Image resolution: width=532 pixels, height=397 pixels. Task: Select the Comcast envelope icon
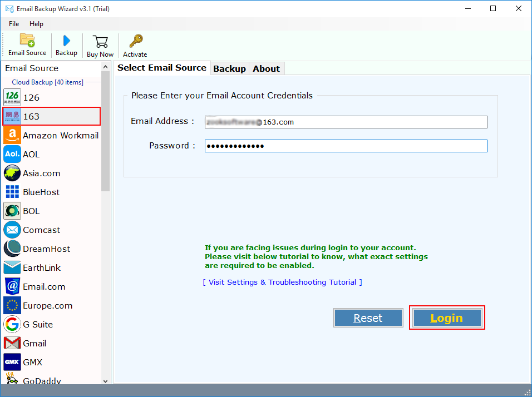pos(12,230)
